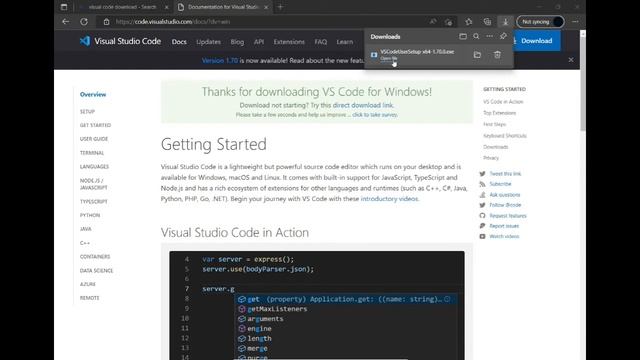Click the address bar URL field
The image size is (640, 360).
pos(261,22)
